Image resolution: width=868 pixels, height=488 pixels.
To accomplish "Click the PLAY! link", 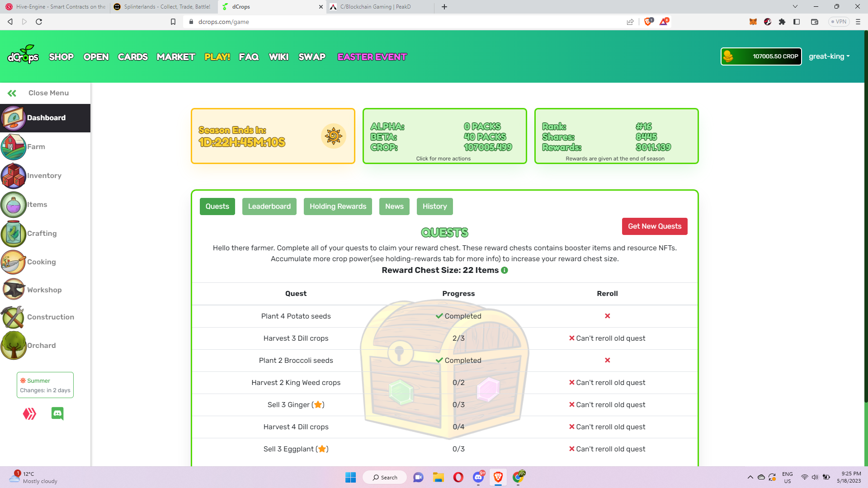I will (217, 57).
